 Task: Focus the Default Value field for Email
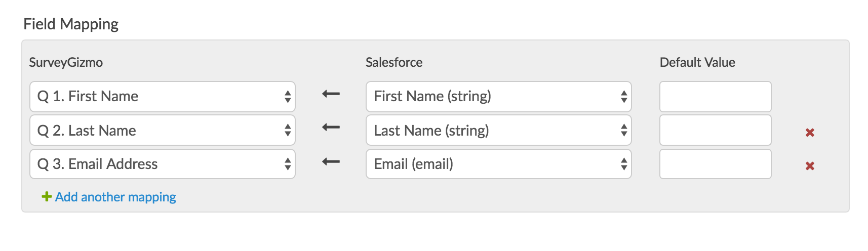715,164
